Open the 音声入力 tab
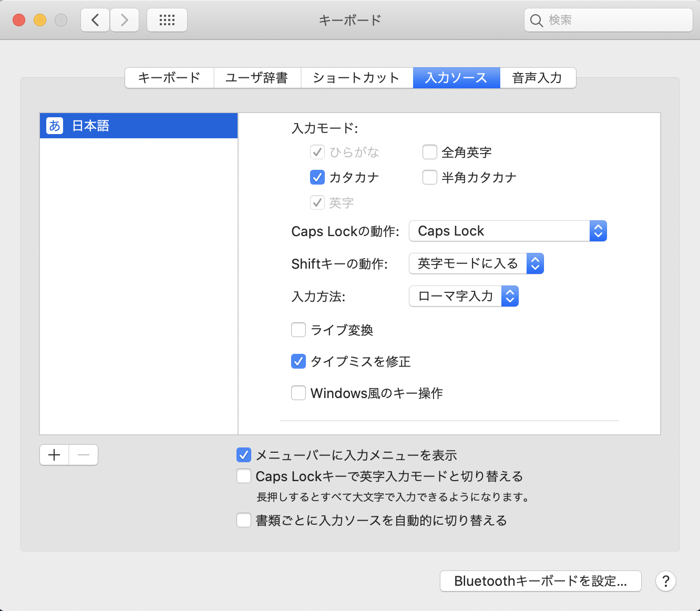Viewport: 700px width, 611px height. 538,78
